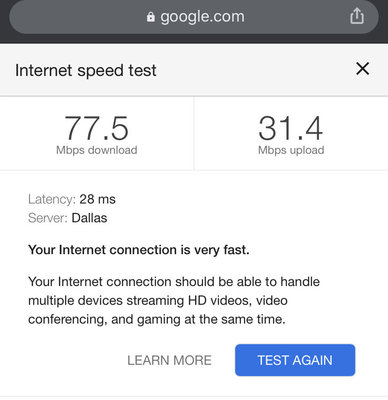
Task: Tap the lock icon beside google.com
Action: tap(151, 17)
